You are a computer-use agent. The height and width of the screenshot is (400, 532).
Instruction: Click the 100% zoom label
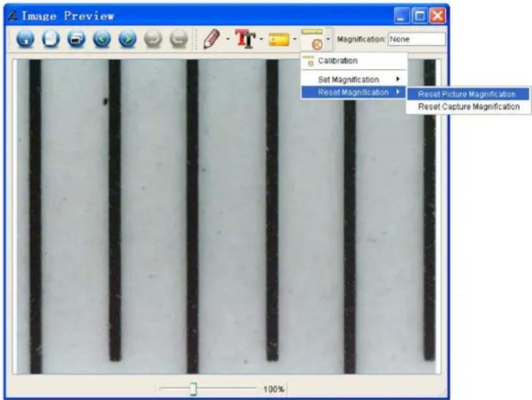[273, 389]
